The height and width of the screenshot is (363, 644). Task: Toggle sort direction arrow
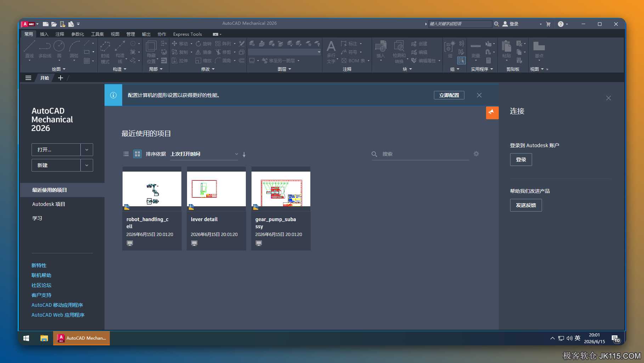pos(244,154)
